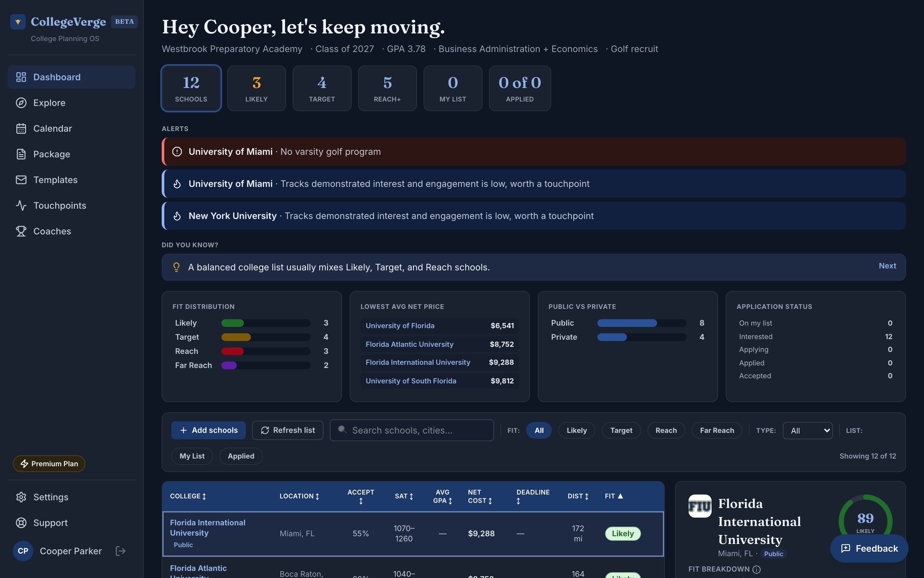The image size is (924, 578).
Task: Toggle the Reach fit filter
Action: click(666, 430)
